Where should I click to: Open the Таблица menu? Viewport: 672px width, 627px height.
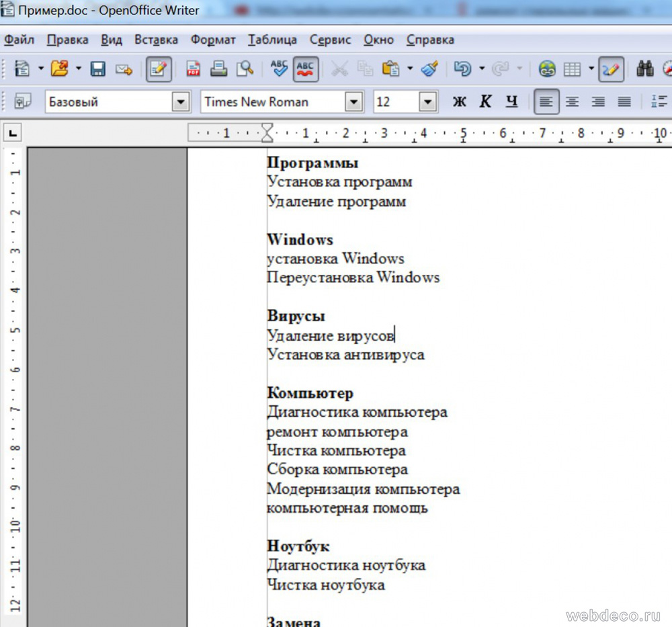click(272, 40)
